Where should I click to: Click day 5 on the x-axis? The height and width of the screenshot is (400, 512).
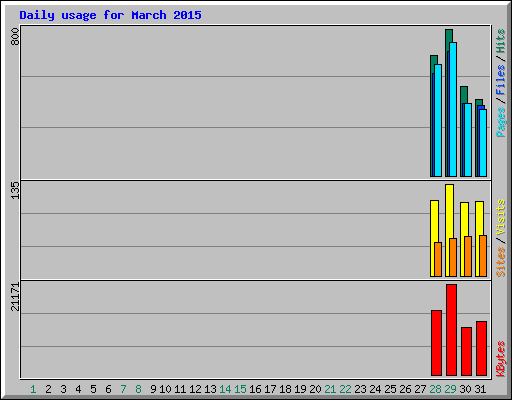click(x=93, y=389)
